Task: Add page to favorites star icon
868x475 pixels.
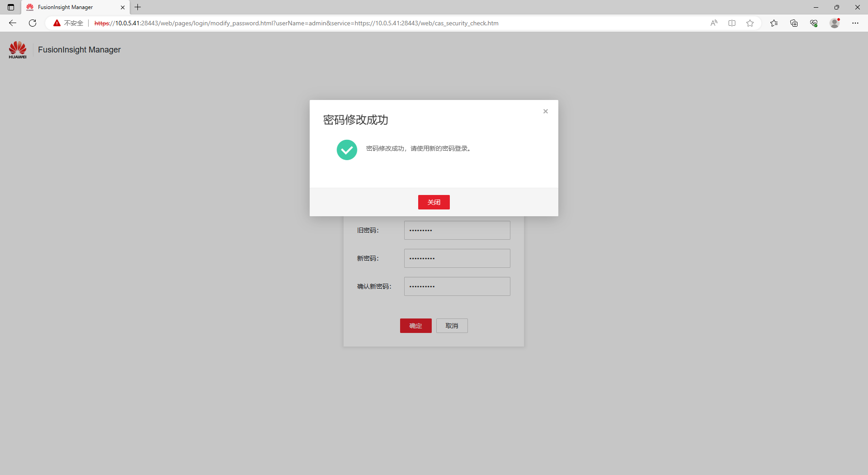Action: coord(750,23)
